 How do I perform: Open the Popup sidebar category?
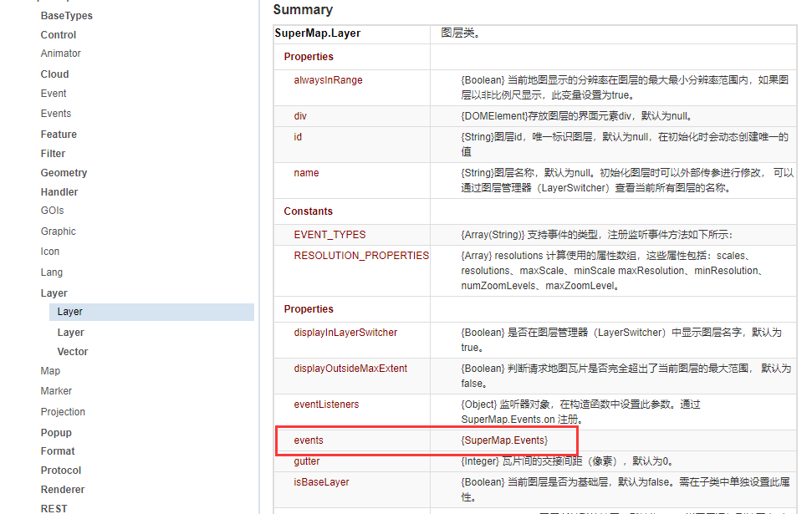coord(56,433)
